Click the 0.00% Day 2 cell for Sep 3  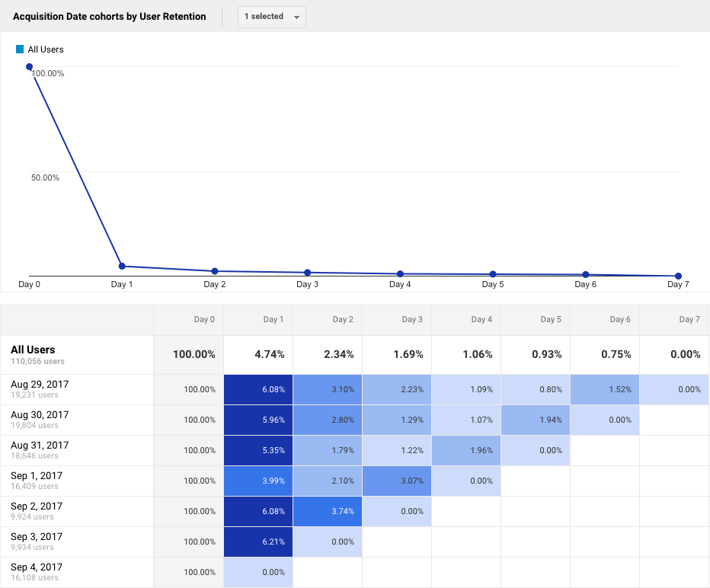(x=328, y=542)
